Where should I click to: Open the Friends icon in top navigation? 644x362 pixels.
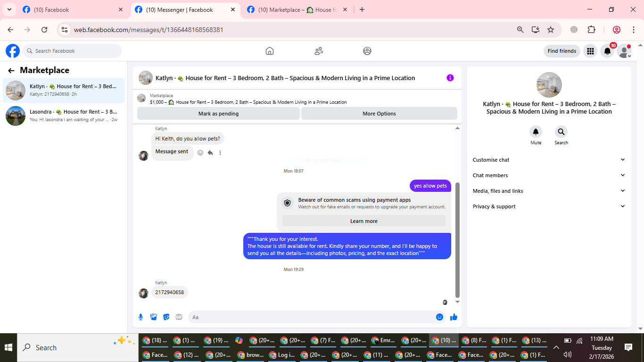point(319,51)
